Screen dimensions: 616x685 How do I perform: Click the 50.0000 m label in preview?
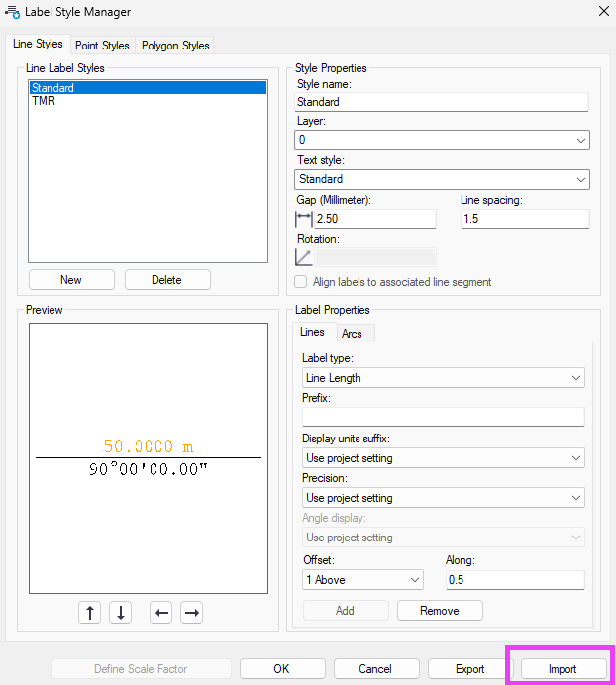coord(149,446)
